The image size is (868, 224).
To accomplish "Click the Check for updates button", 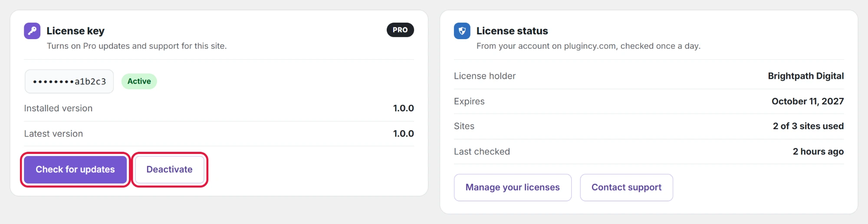I will coord(75,170).
